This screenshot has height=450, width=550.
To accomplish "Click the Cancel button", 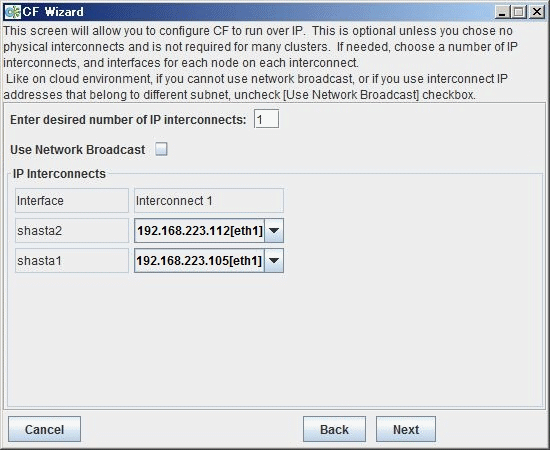I will click(x=45, y=429).
